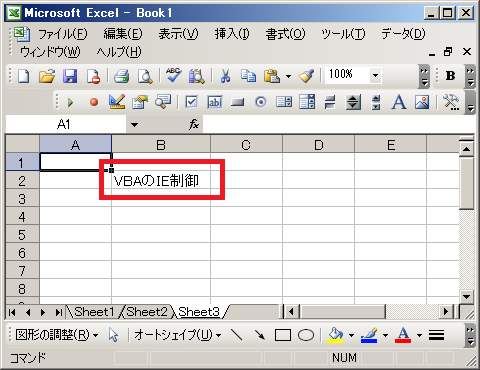Image resolution: width=480 pixels, height=370 pixels.
Task: Open a file with the Open folder icon
Action: pos(47,76)
